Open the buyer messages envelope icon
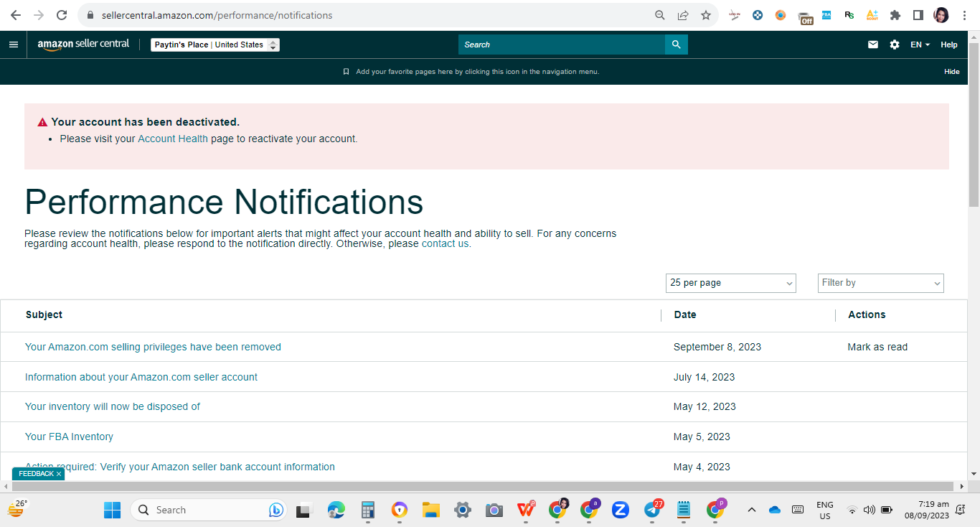 (x=873, y=45)
